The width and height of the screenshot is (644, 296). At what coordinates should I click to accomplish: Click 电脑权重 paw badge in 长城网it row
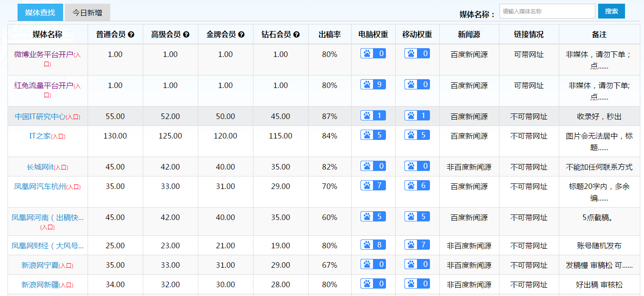tap(373, 166)
